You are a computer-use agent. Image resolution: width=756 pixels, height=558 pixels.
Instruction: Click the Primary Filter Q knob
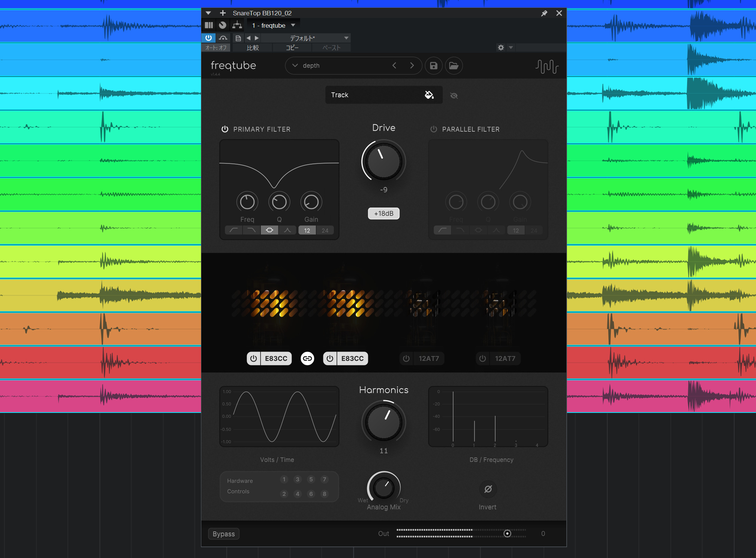click(x=279, y=202)
